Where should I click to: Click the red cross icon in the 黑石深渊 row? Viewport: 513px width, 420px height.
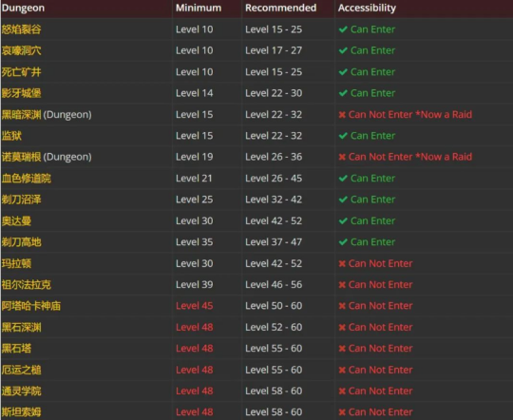coord(342,328)
